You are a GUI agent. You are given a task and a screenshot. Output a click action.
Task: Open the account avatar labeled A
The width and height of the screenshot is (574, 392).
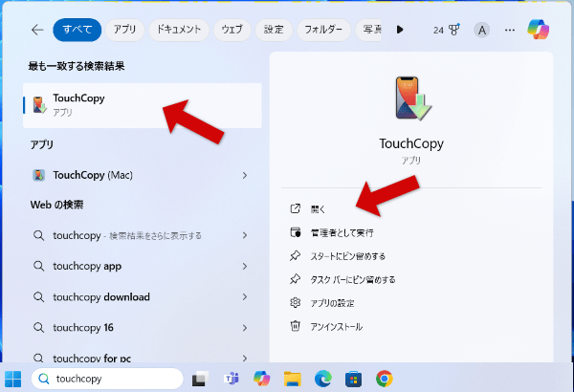click(x=482, y=30)
